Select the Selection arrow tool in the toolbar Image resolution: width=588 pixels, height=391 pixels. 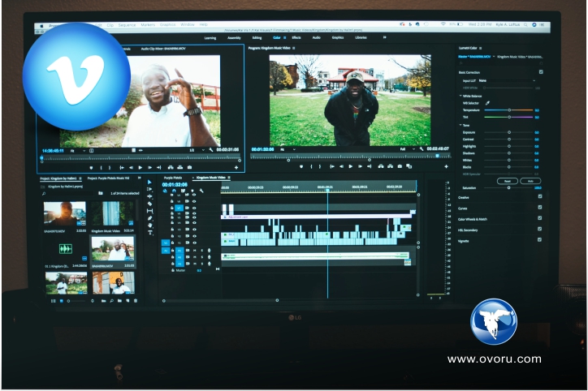tap(149, 183)
